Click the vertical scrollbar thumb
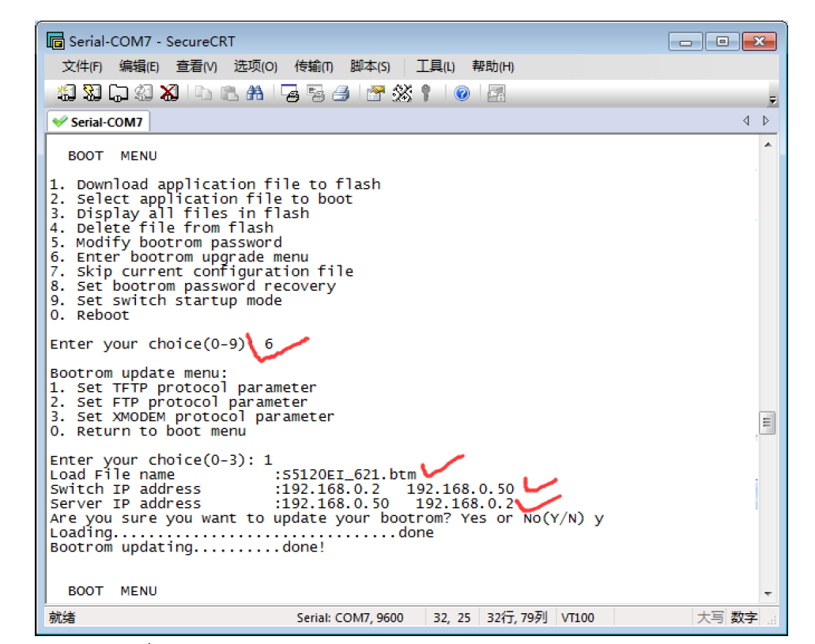 tap(768, 423)
